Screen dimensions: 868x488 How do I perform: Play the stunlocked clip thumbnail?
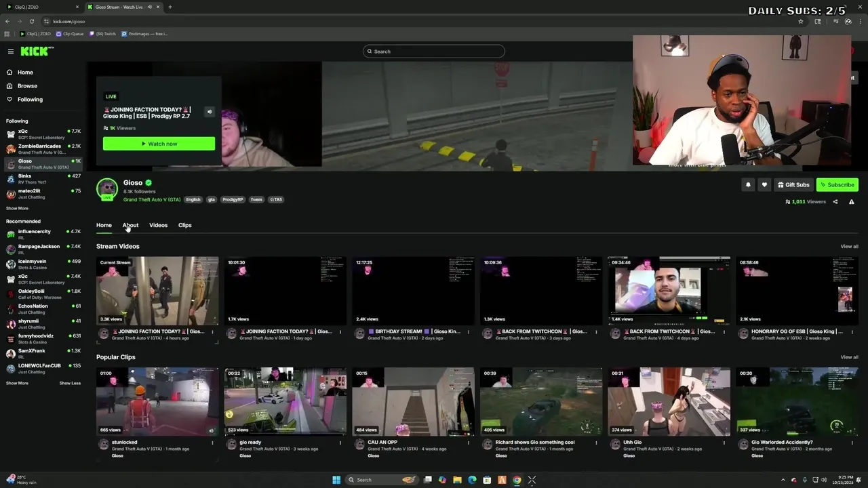click(157, 401)
